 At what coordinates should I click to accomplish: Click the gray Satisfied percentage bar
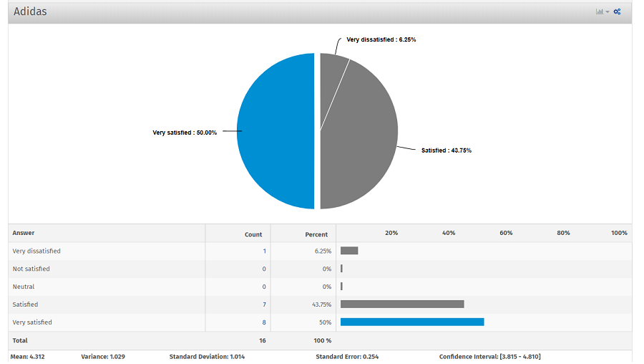(401, 305)
